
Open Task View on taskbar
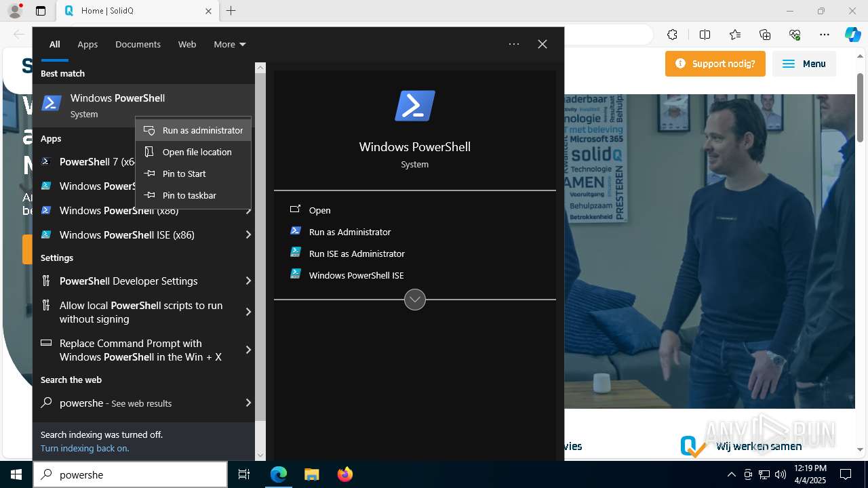[244, 474]
